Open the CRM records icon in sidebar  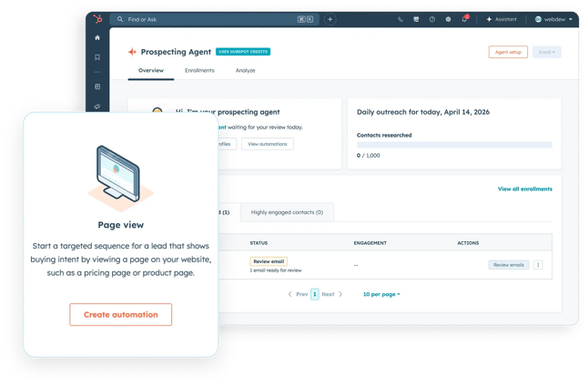(x=97, y=87)
